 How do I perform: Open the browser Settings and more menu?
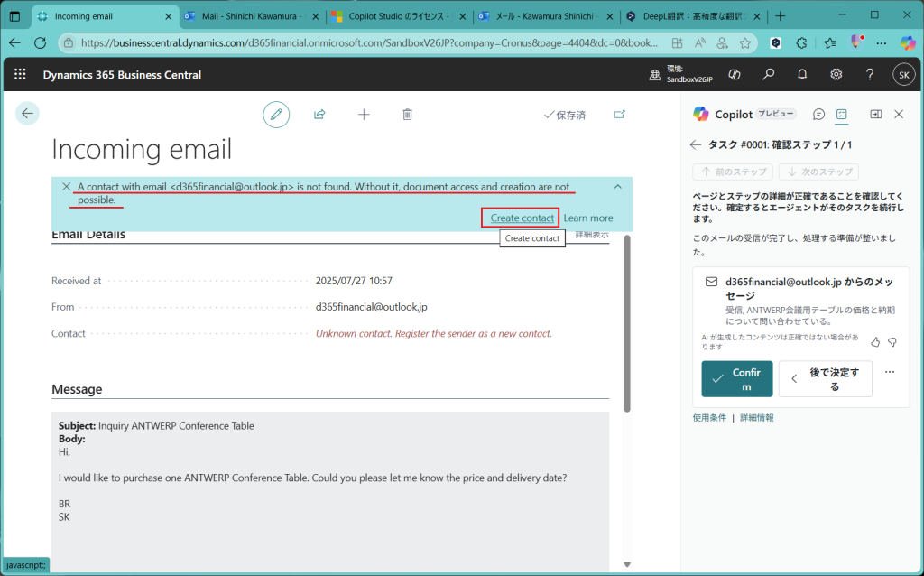(x=881, y=42)
